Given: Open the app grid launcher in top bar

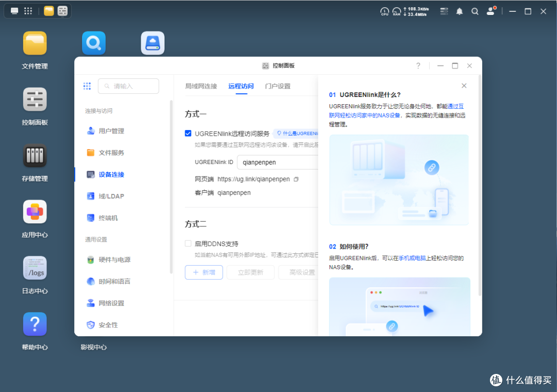Looking at the screenshot, I should [28, 11].
